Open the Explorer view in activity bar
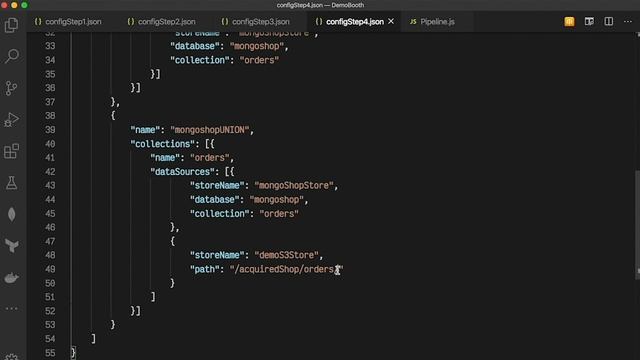This screenshot has height=360, width=640. pos(11,25)
